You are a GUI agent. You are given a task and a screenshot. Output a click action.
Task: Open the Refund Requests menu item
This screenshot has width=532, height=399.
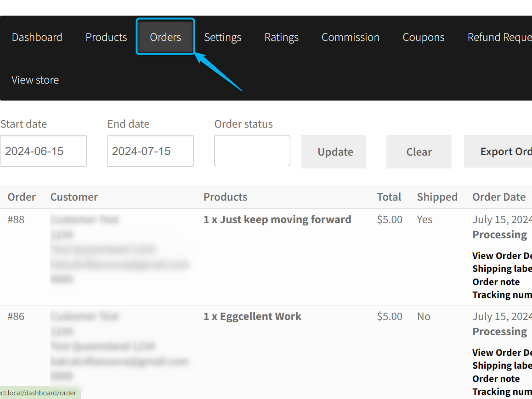pyautogui.click(x=499, y=37)
